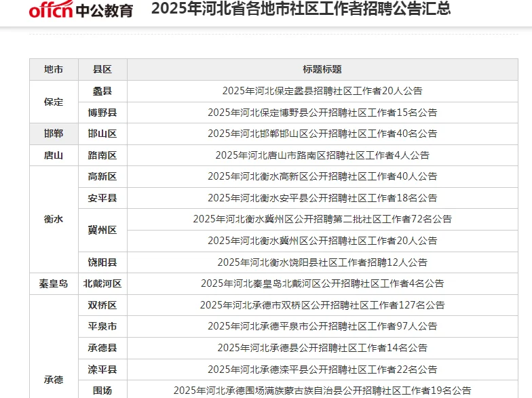Viewport: 532px width, 398px height.
Task: Click the 平泉市 cell
Action: pos(102,326)
